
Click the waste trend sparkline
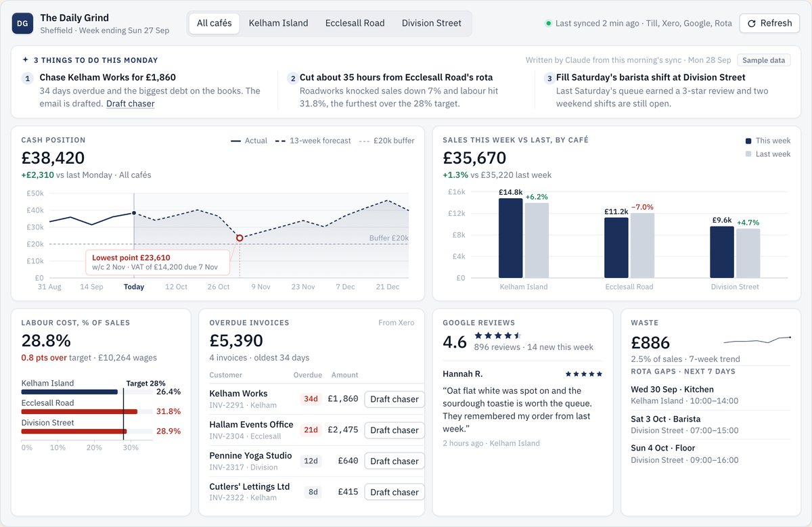[x=757, y=340]
